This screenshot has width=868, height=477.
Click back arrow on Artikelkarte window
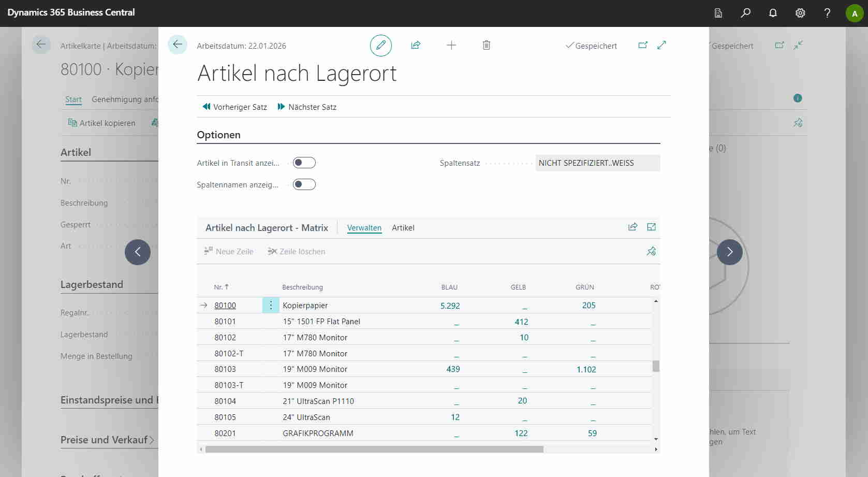[x=41, y=45]
